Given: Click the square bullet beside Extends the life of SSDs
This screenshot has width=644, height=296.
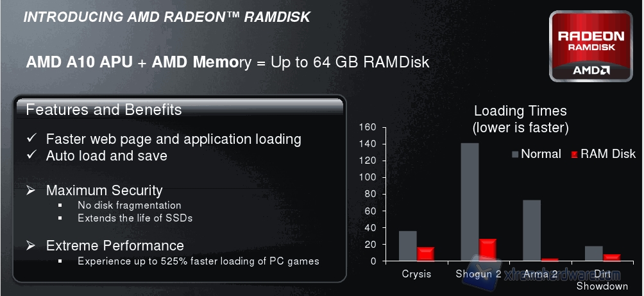Looking at the screenshot, I should 59,218.
